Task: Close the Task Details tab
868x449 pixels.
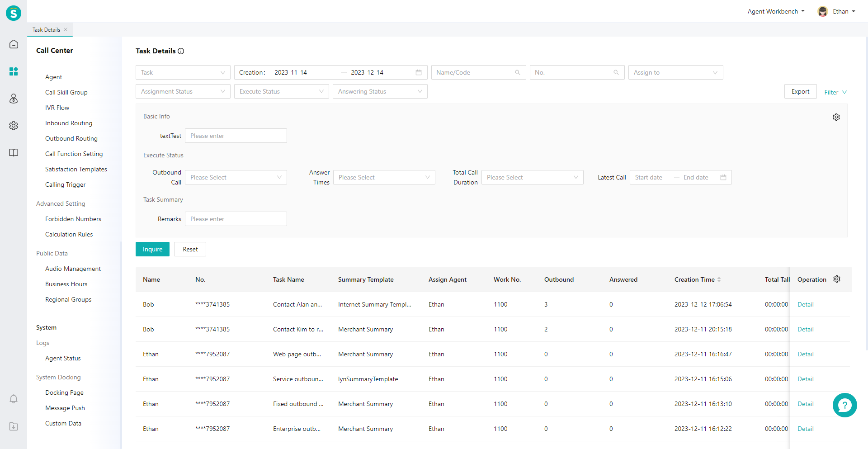Action: 66,29
